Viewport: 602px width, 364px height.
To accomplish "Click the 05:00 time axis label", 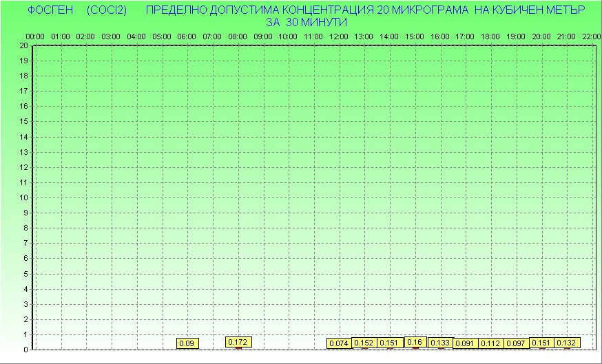I will (x=161, y=36).
